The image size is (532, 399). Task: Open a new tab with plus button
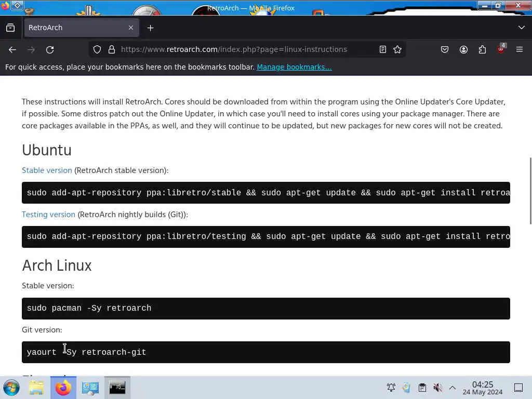pos(150,28)
